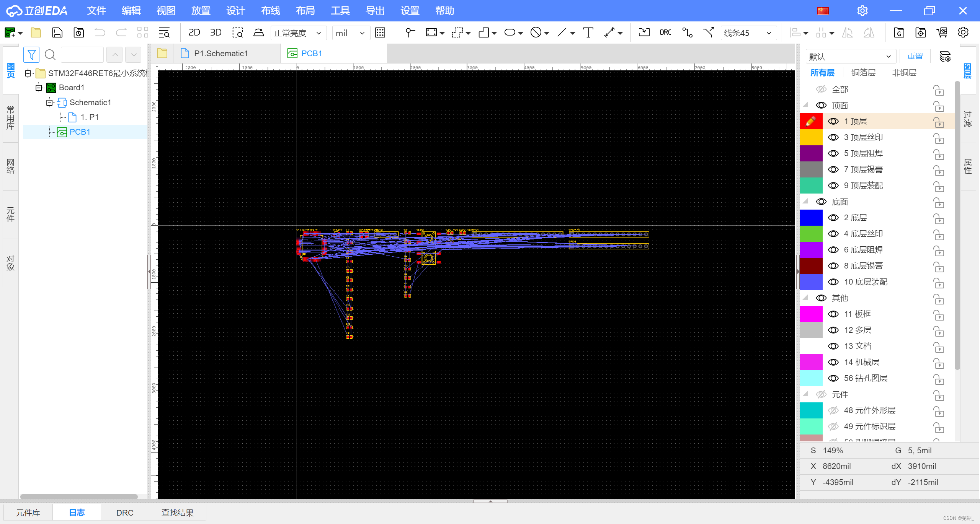980x524 pixels.
Task: Select the Text tool
Action: pos(588,33)
